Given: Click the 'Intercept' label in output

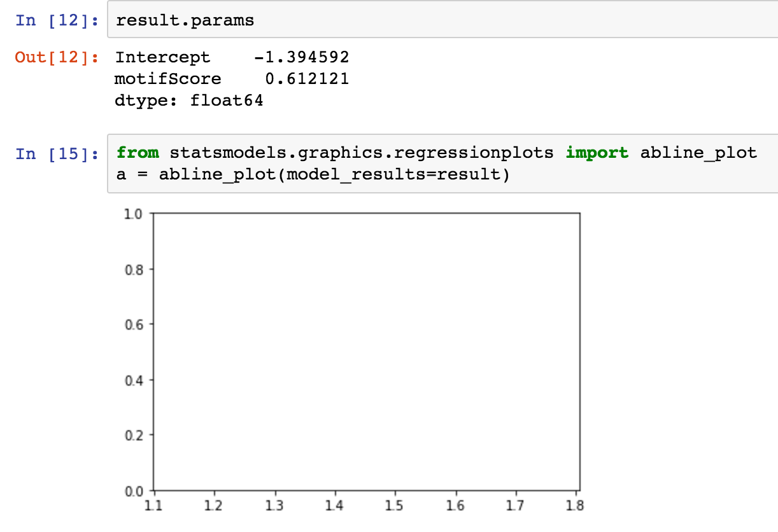Looking at the screenshot, I should point(162,57).
